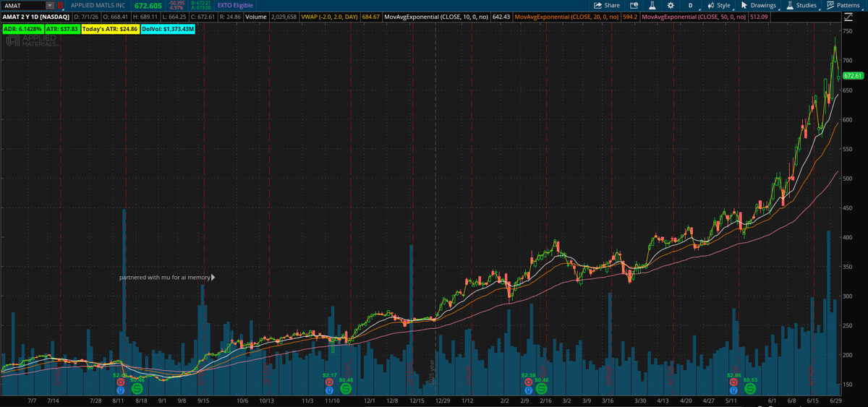868x407 pixels.
Task: Click the APPLIED MATLS INC company name
Action: (97, 5)
